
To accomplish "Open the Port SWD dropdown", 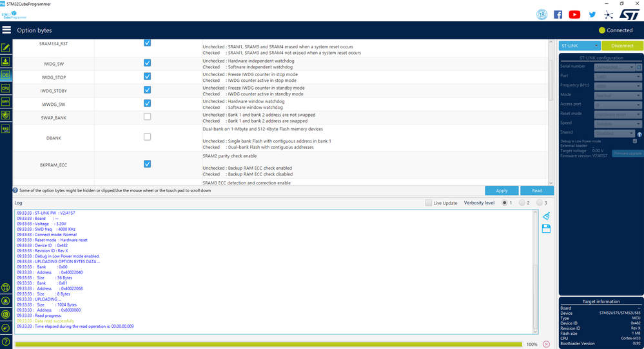I will (618, 77).
